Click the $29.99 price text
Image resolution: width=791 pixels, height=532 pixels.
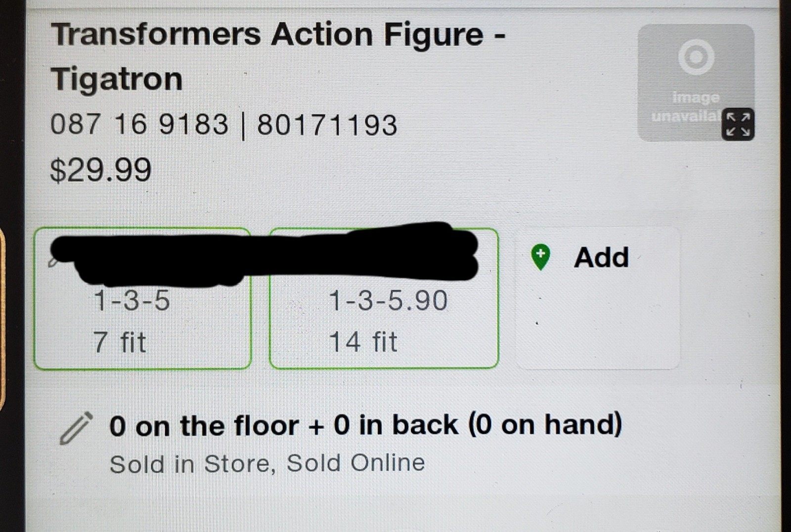coord(101,170)
